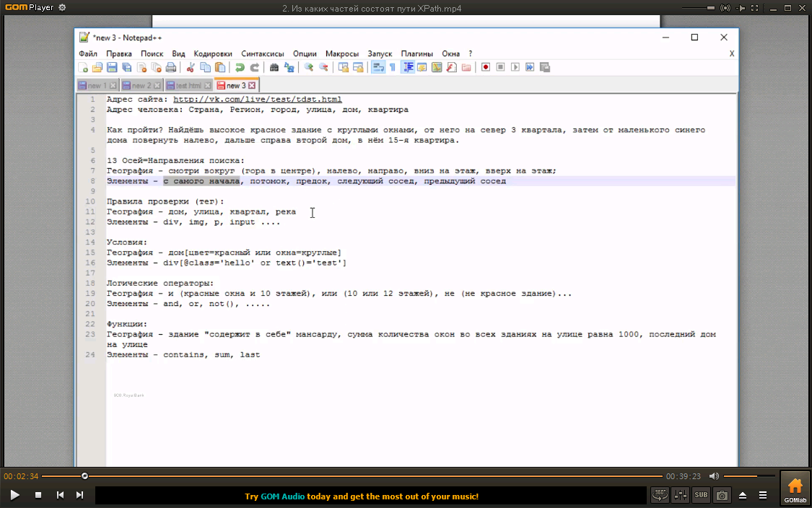Viewport: 812px width, 508px height.
Task: Open the Кодировки menu
Action: click(x=213, y=53)
